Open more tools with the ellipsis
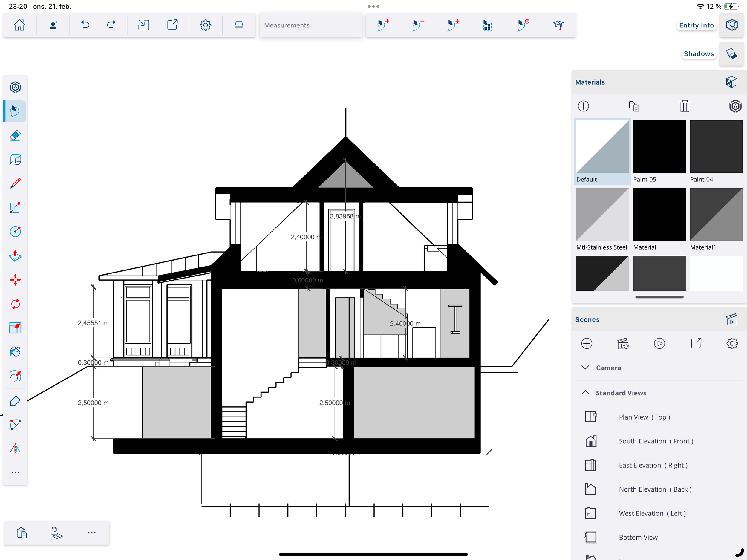747x560 pixels. [x=15, y=472]
